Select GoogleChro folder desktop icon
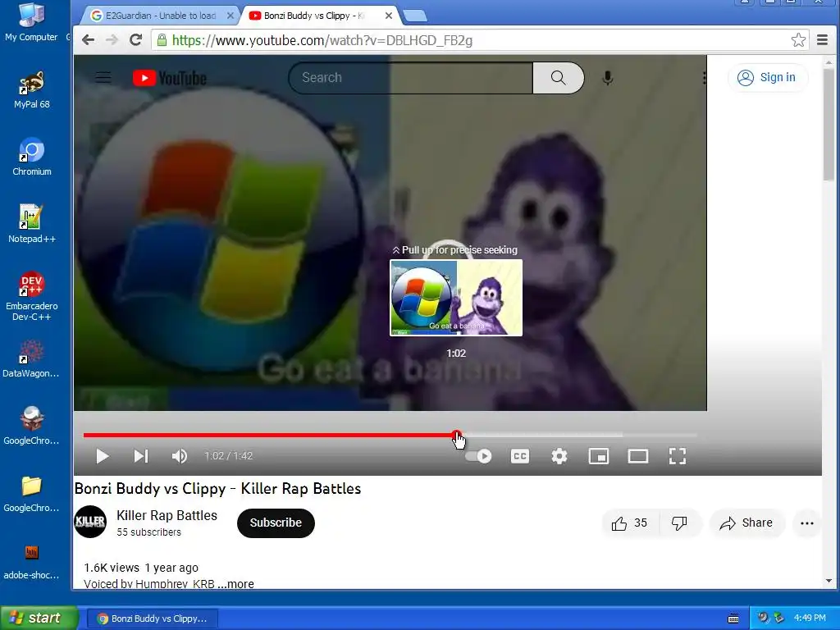The width and height of the screenshot is (840, 630). tap(31, 493)
